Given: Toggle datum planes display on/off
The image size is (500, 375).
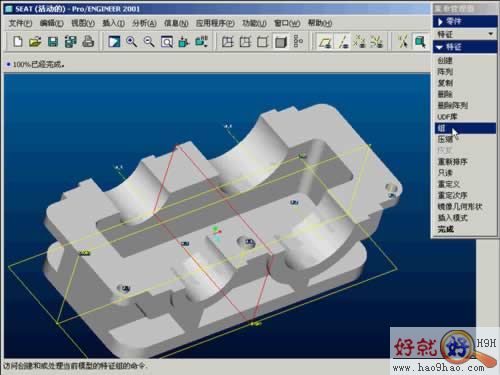Looking at the screenshot, I should coord(325,42).
